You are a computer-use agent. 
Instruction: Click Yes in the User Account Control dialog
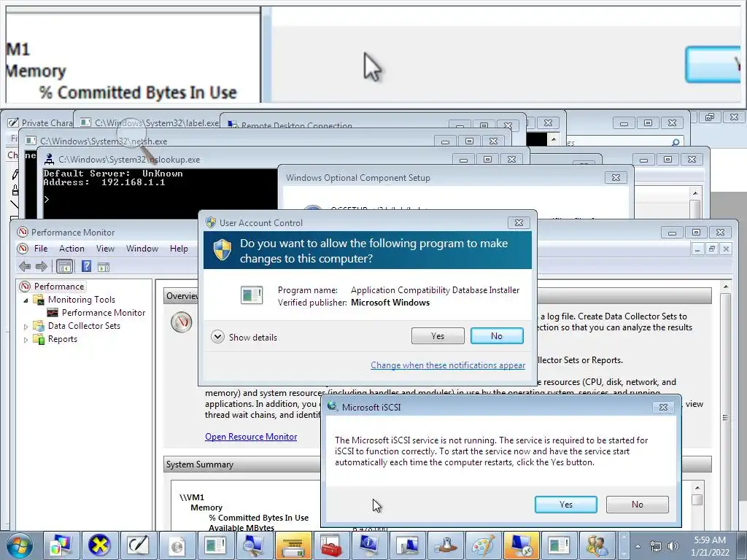[x=438, y=335]
